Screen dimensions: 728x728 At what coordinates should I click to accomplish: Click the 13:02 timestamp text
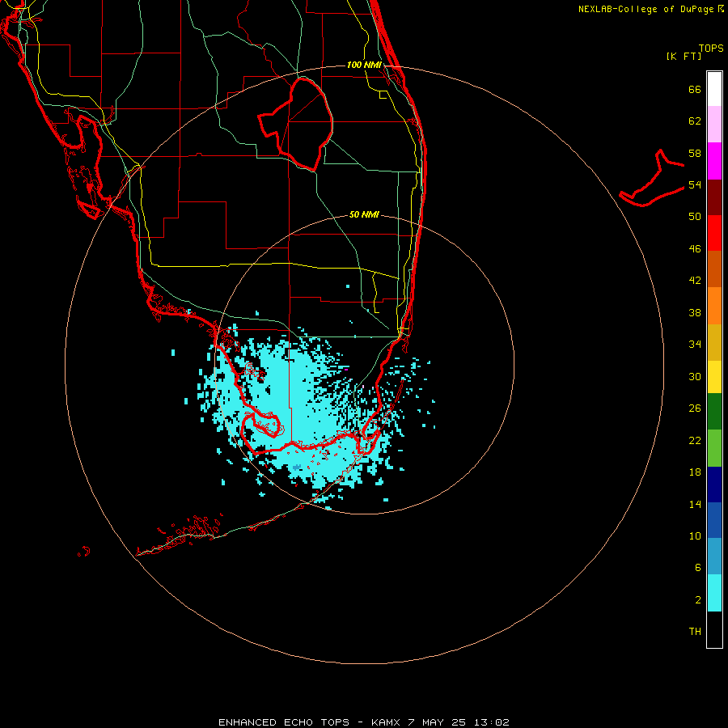tap(492, 722)
